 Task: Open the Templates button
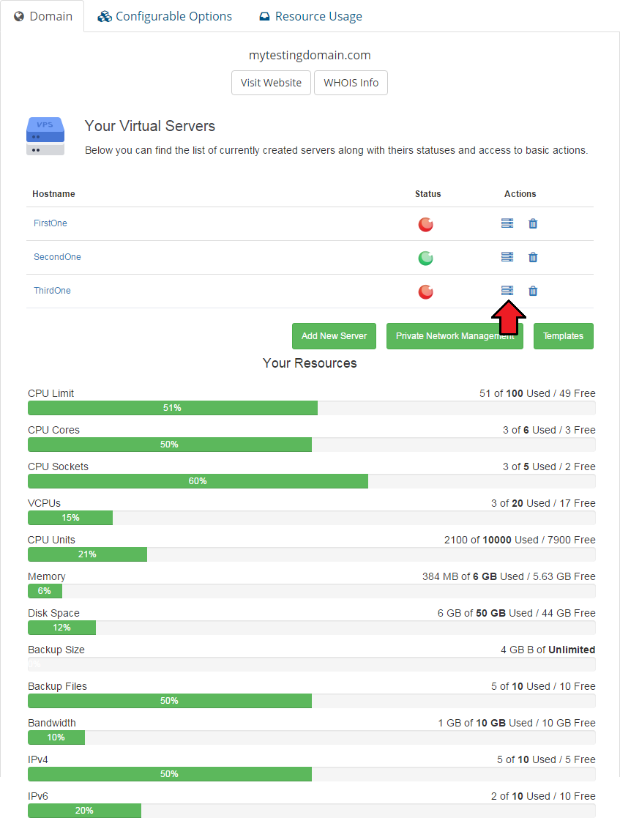(x=563, y=336)
